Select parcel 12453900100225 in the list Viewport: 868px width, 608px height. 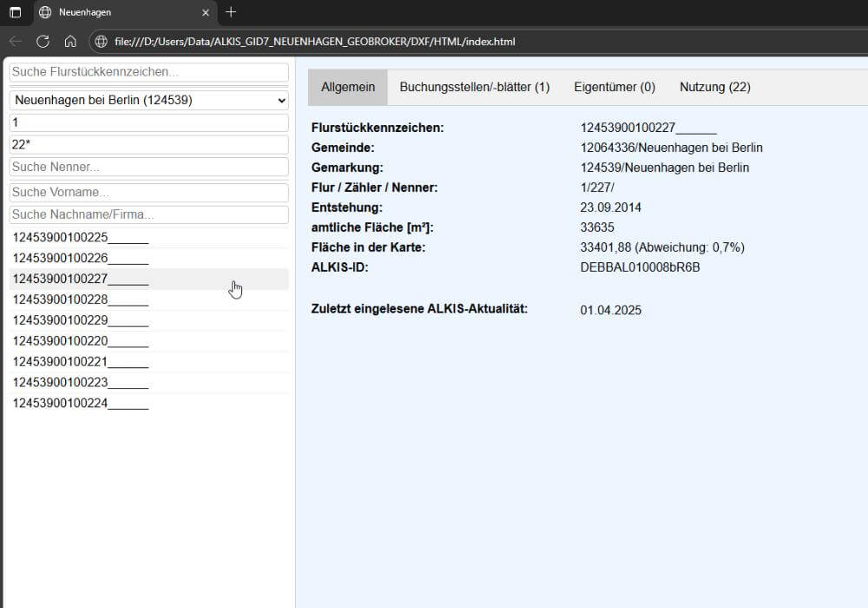[x=80, y=237]
